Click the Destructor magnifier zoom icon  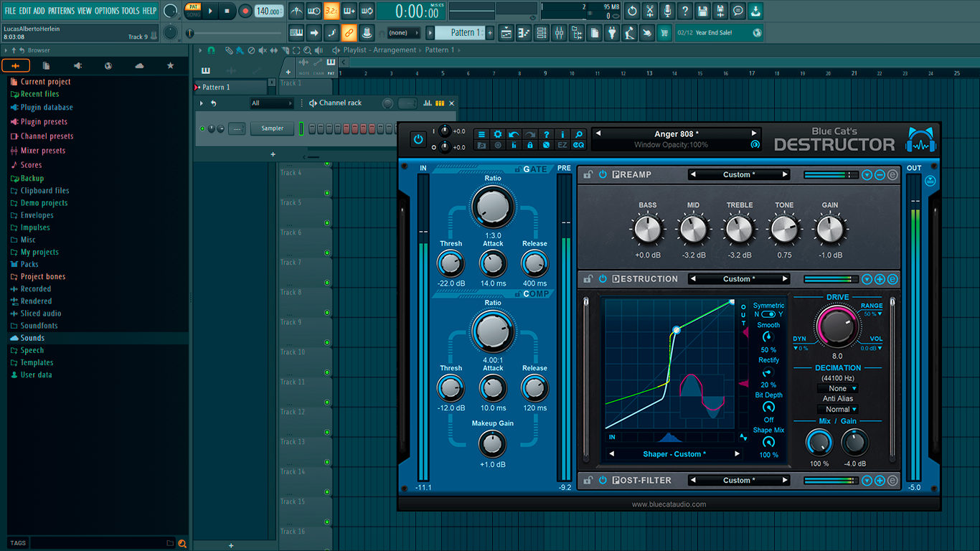point(578,134)
